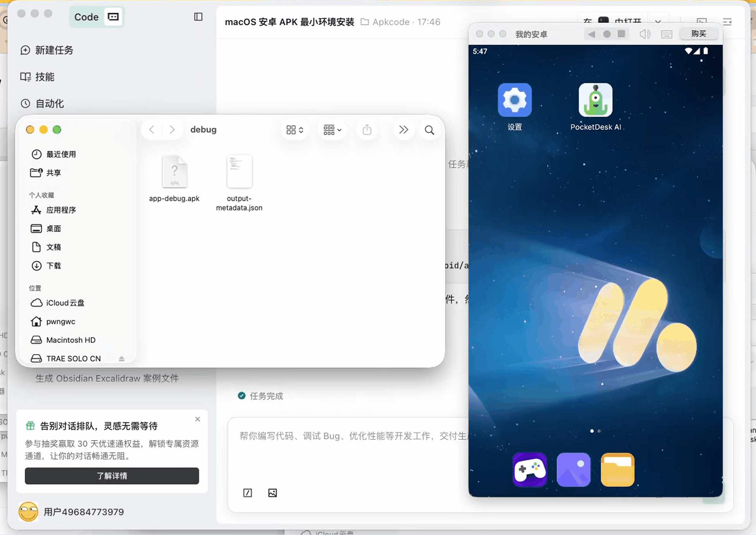Screen dimensions: 756x535
Task: Open iCloud云盘 in Finder sidebar
Action: 57,303
